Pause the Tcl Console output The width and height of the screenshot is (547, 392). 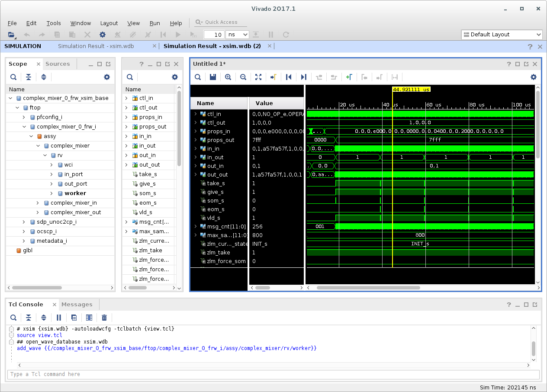coord(59,318)
